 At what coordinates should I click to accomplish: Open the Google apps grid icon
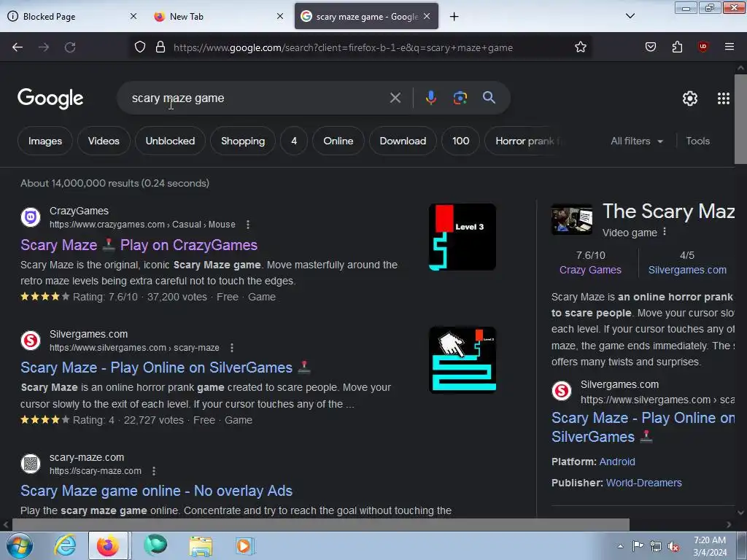coord(724,98)
